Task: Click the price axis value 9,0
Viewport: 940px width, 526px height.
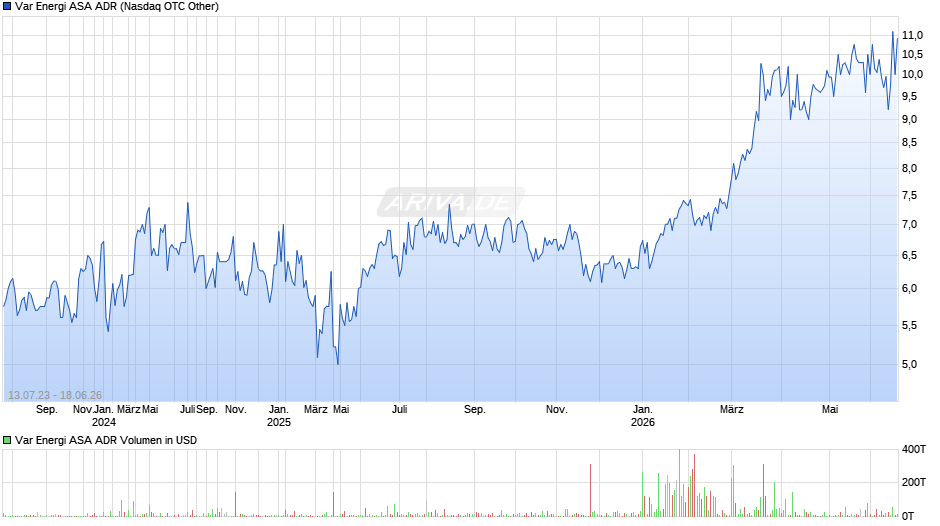Action: pyautogui.click(x=909, y=119)
